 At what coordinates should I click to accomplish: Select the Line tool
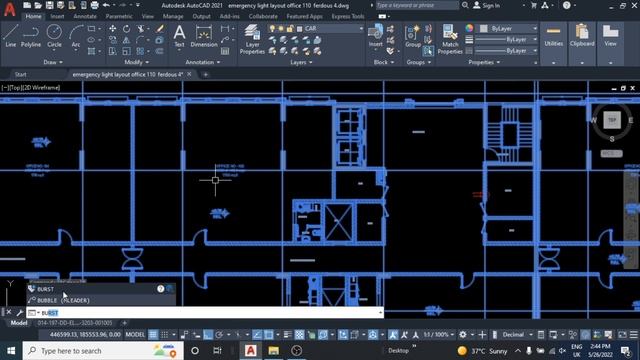(x=11, y=36)
